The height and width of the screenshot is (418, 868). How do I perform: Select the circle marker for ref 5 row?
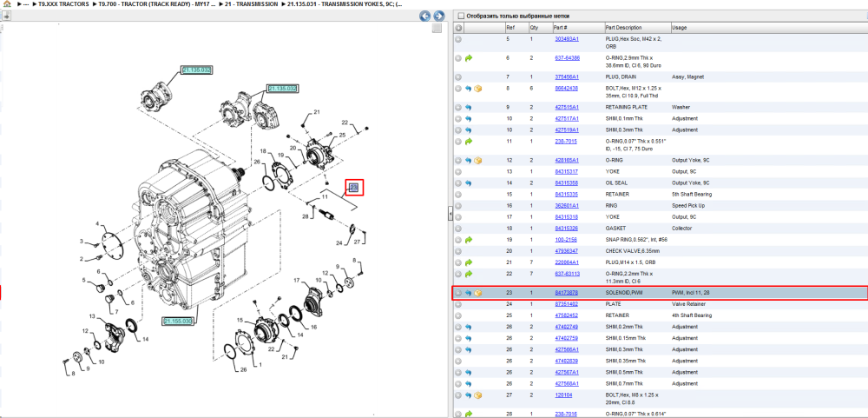[x=458, y=39]
